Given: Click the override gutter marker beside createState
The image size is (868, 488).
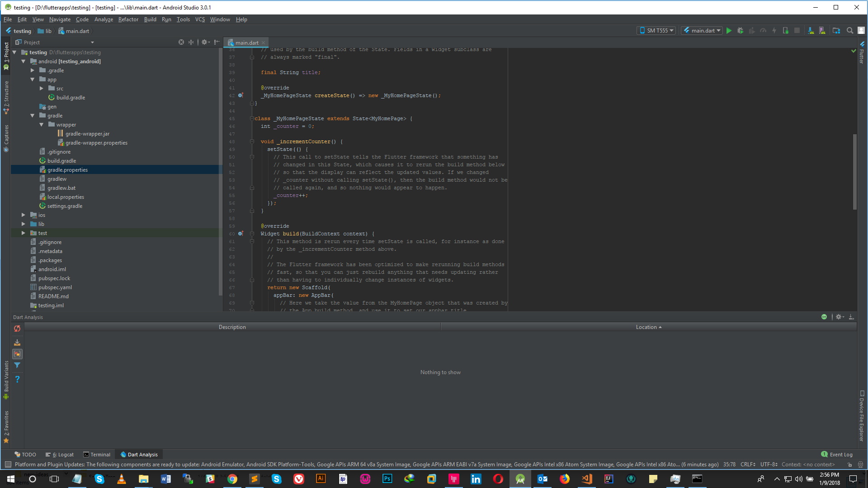Looking at the screenshot, I should coord(241,95).
